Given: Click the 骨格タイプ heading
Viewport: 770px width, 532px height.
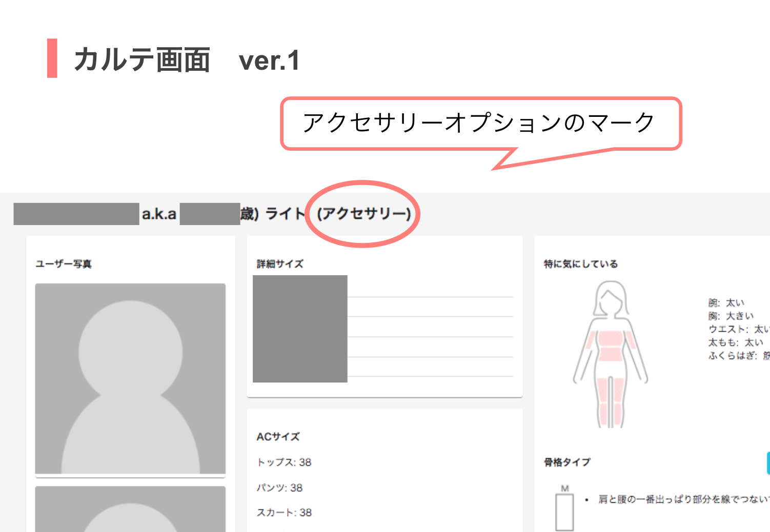Looking at the screenshot, I should click(x=567, y=462).
